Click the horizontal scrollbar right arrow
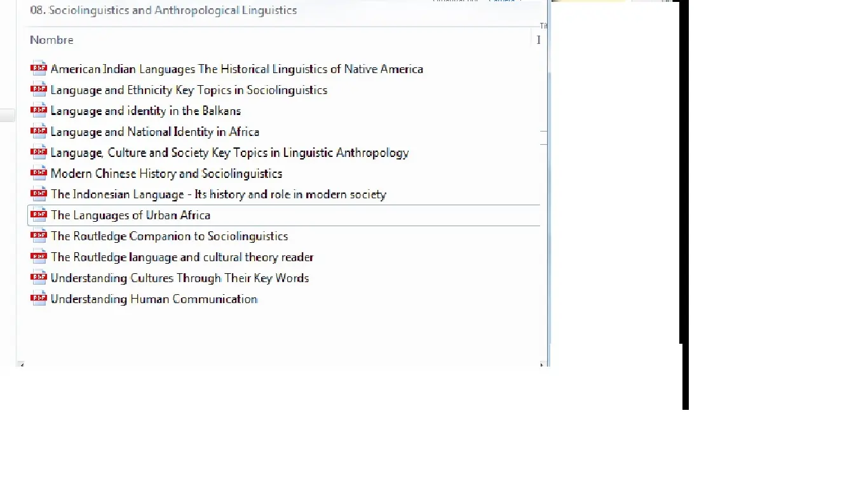This screenshot has height=488, width=868. coord(543,364)
